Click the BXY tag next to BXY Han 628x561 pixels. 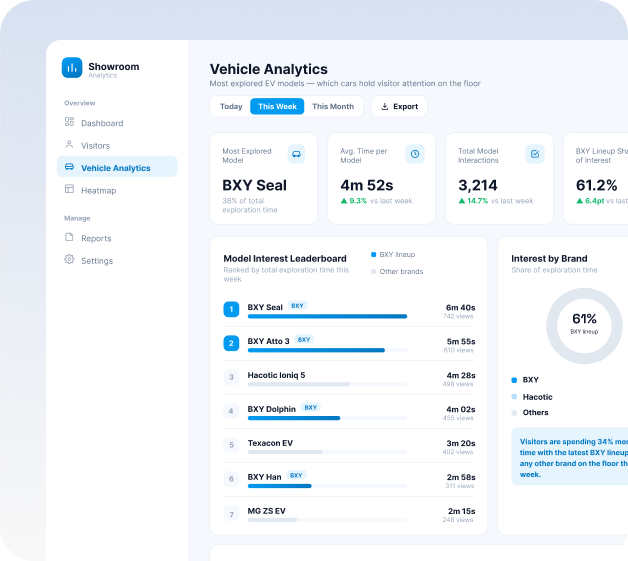click(296, 475)
